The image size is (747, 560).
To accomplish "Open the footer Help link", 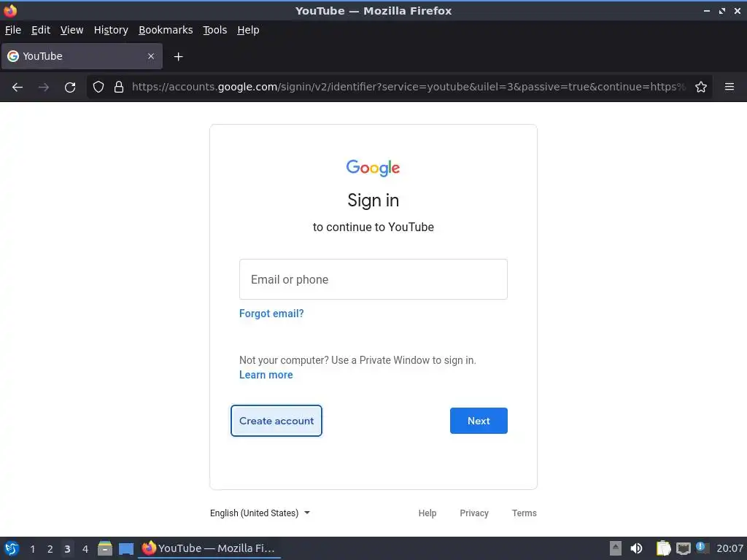I will point(427,513).
